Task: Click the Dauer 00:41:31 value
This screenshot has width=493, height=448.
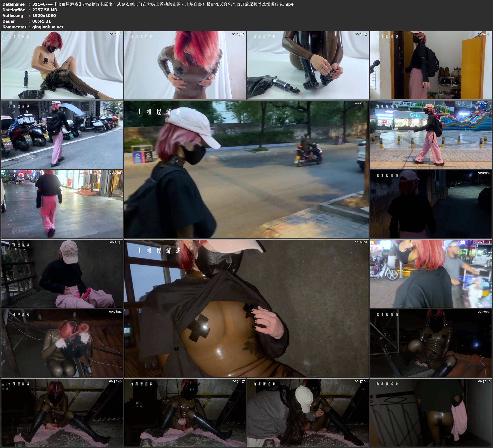Action: tap(42, 21)
